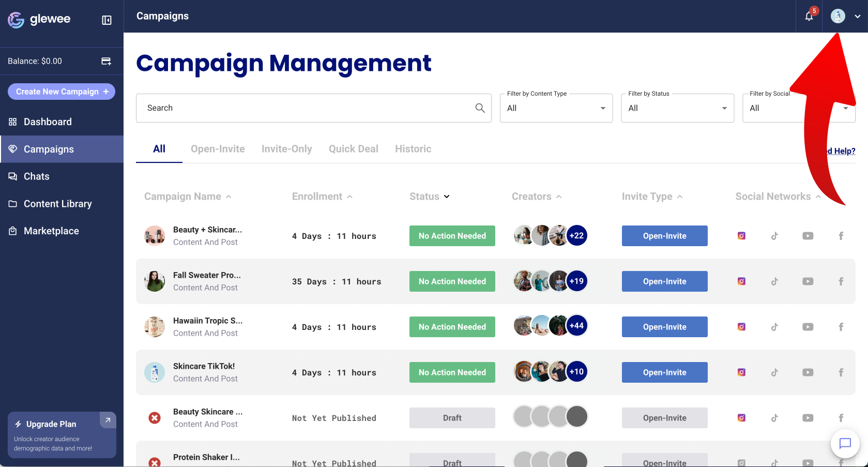Click the +19 creators badge
Screen dimensions: 868x467
(x=576, y=281)
